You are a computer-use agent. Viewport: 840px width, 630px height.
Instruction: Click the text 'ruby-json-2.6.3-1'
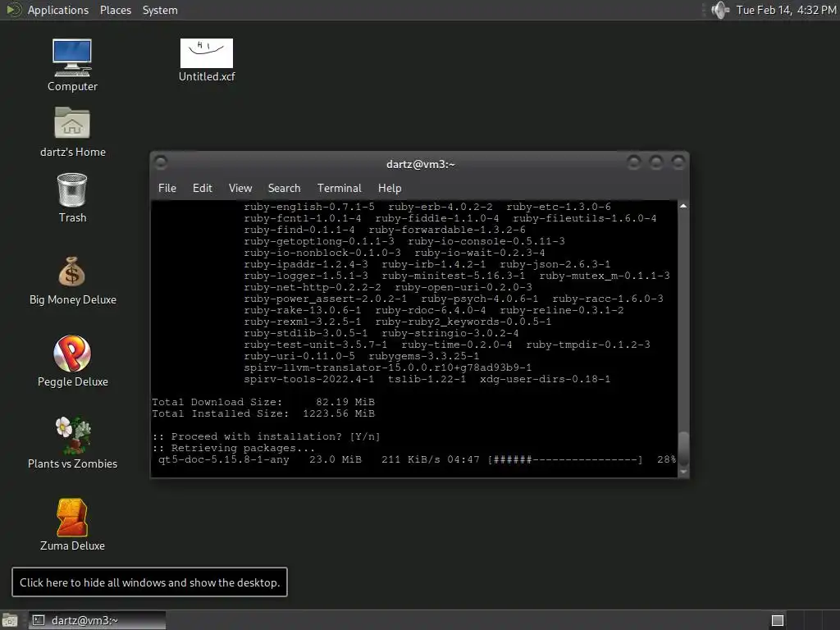555,264
